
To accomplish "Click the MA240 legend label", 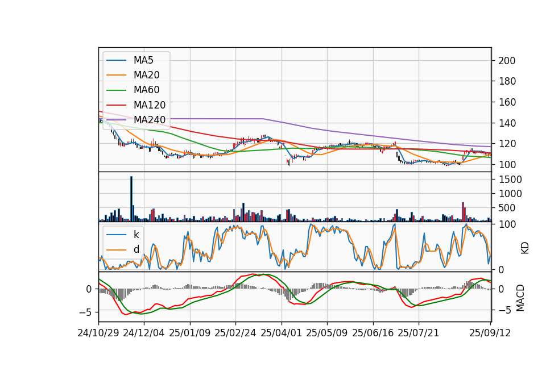I will 150,120.
